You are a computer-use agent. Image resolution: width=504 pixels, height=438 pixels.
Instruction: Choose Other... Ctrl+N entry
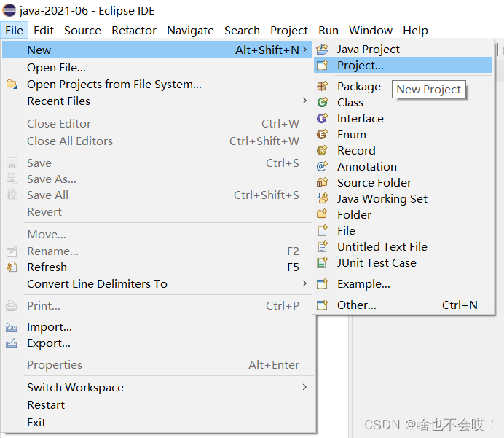click(403, 305)
